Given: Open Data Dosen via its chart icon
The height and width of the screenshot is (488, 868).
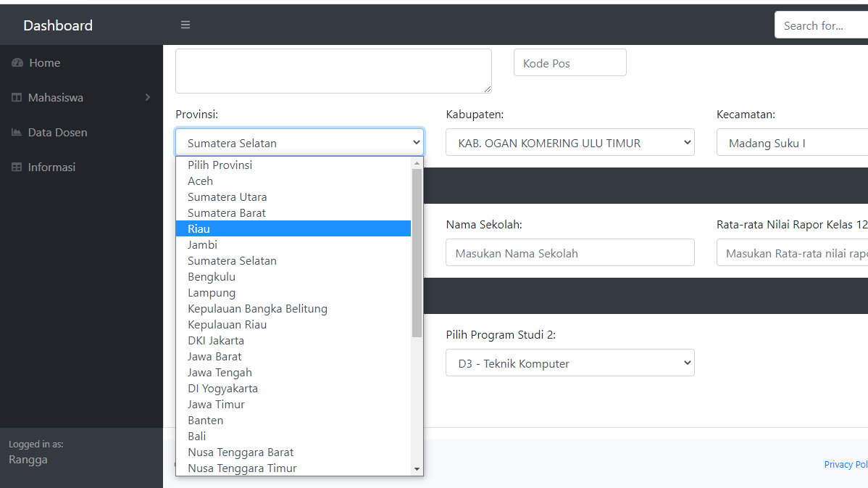Looking at the screenshot, I should coord(16,132).
